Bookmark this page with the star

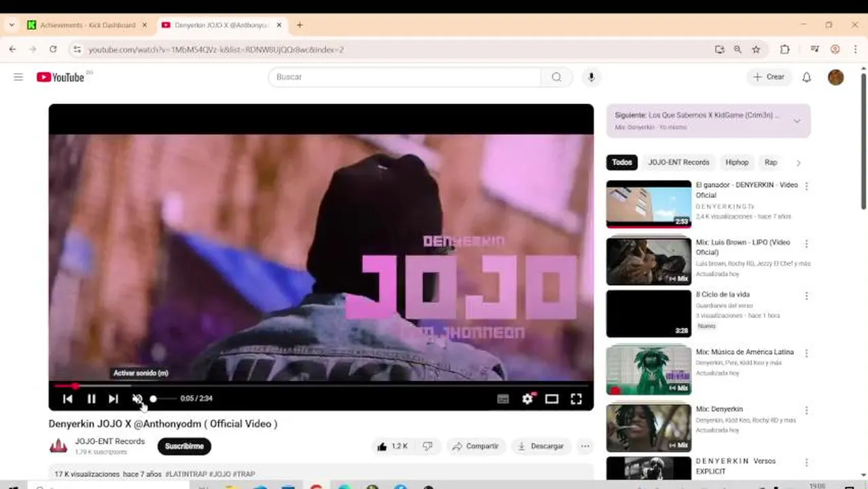[x=756, y=50]
